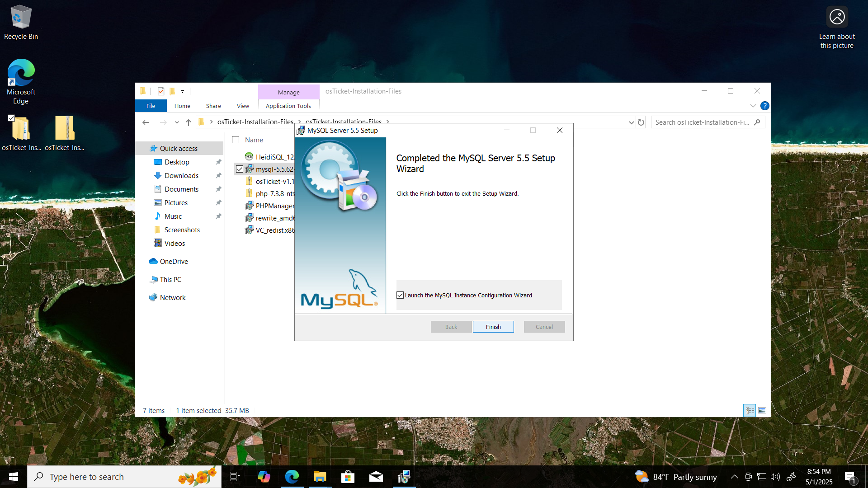This screenshot has width=868, height=488.
Task: Open the View ribbon tab
Action: [243, 106]
